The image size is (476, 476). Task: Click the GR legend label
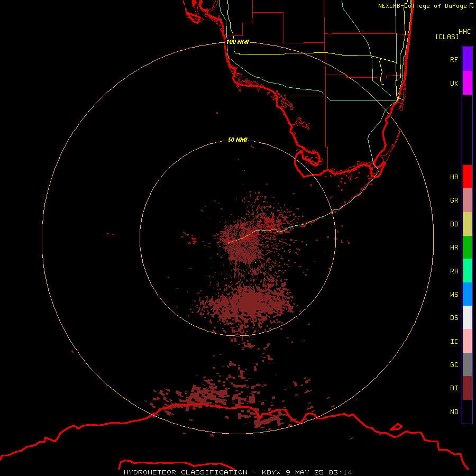454,200
